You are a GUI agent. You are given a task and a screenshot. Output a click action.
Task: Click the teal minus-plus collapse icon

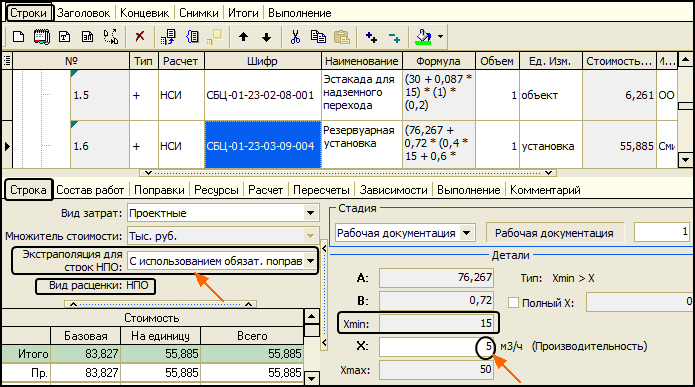(394, 37)
